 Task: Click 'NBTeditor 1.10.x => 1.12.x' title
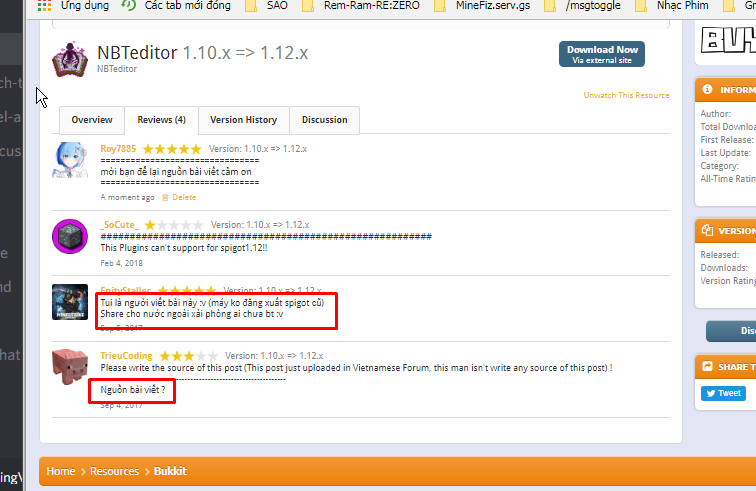click(202, 53)
